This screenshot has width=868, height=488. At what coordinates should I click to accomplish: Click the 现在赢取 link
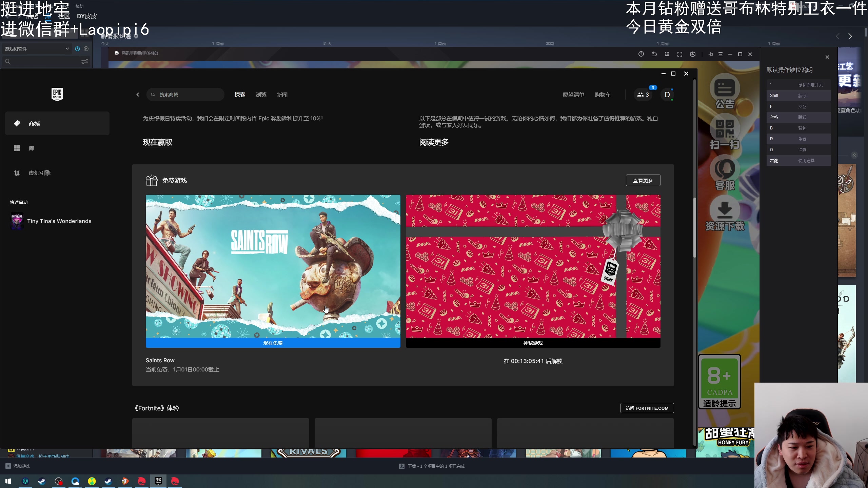coord(158,142)
